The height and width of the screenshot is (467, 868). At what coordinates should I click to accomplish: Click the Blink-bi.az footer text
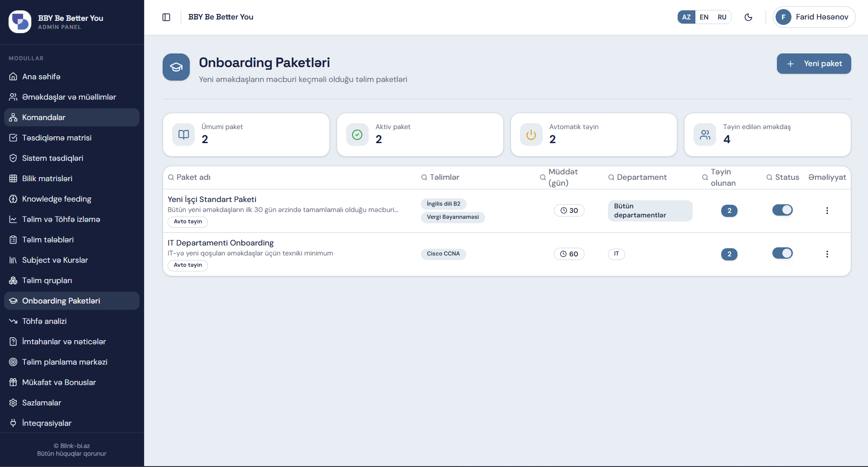(72, 446)
